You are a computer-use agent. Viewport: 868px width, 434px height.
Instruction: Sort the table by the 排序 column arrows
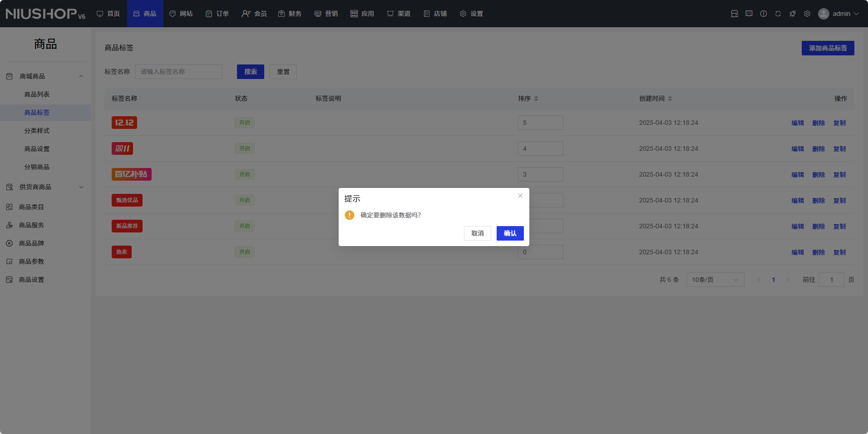click(536, 99)
